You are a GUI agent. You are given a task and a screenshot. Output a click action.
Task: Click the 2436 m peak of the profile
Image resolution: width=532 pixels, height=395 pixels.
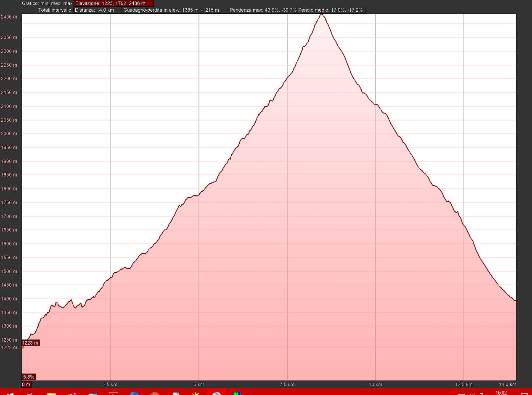pyautogui.click(x=322, y=14)
